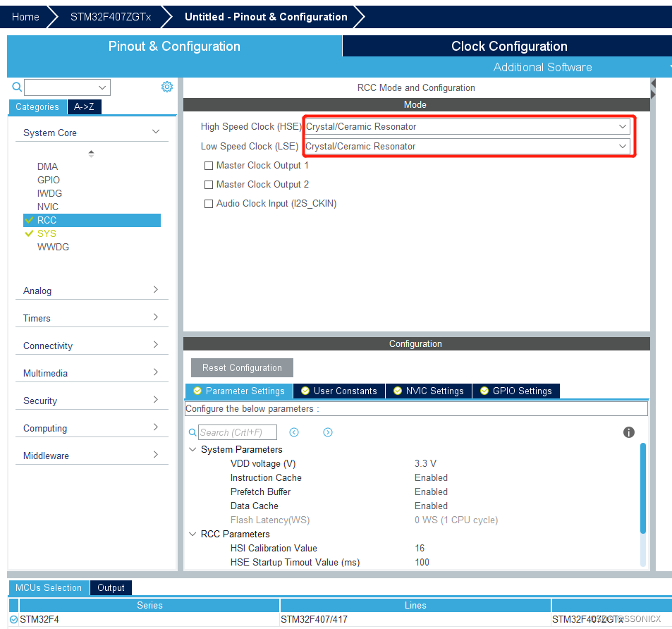
Task: Select IWDG in System Core list
Action: [x=50, y=193]
